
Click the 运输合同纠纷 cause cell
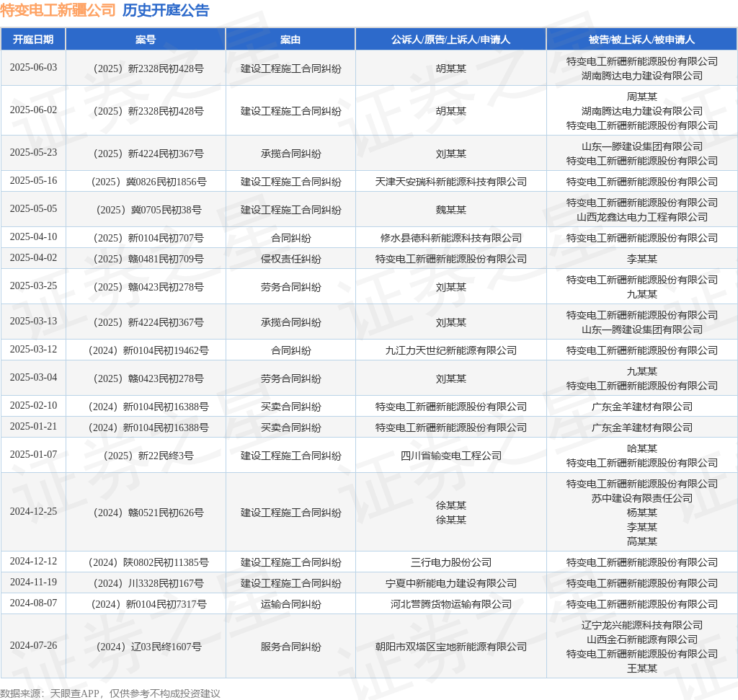[x=291, y=604]
